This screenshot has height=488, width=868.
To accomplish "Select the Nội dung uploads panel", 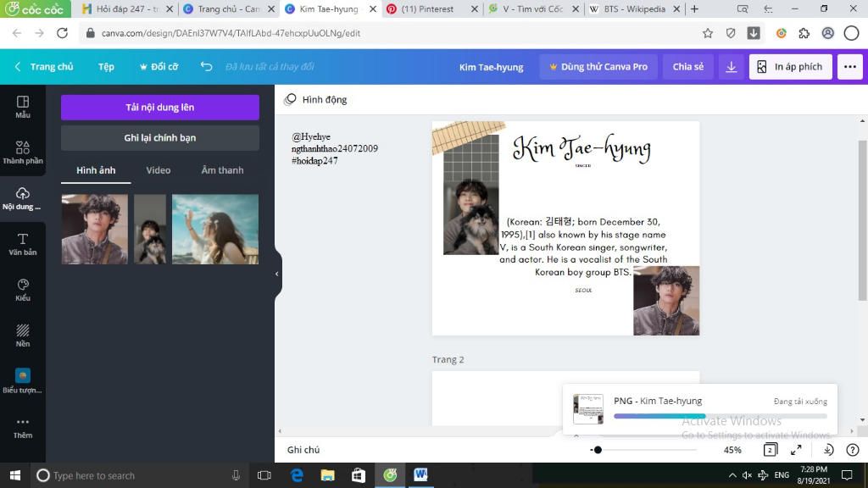I will pos(23,198).
